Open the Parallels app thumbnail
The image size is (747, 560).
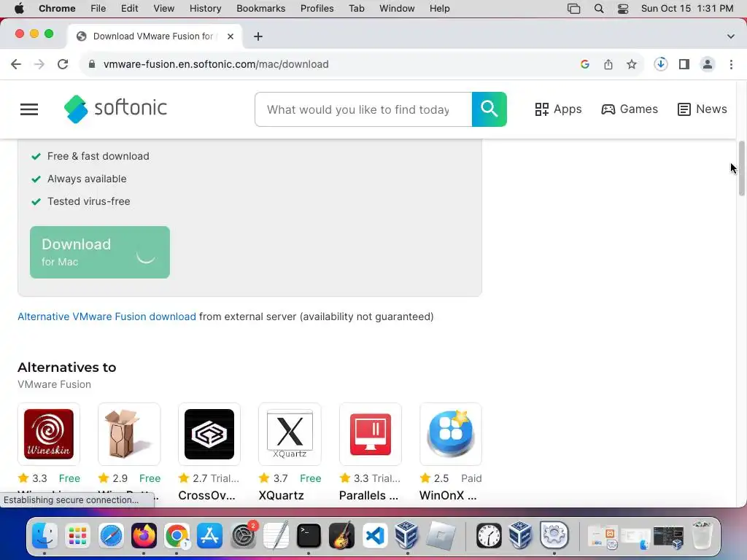[370, 434]
